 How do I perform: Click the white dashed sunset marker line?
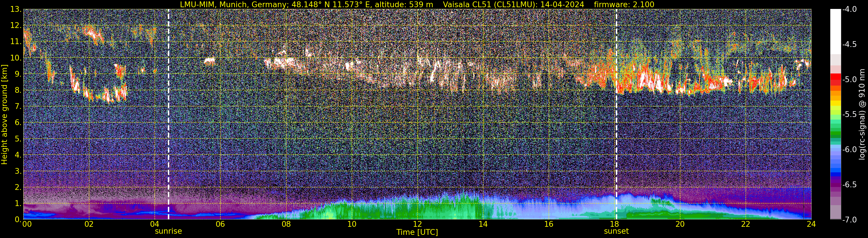click(x=617, y=114)
